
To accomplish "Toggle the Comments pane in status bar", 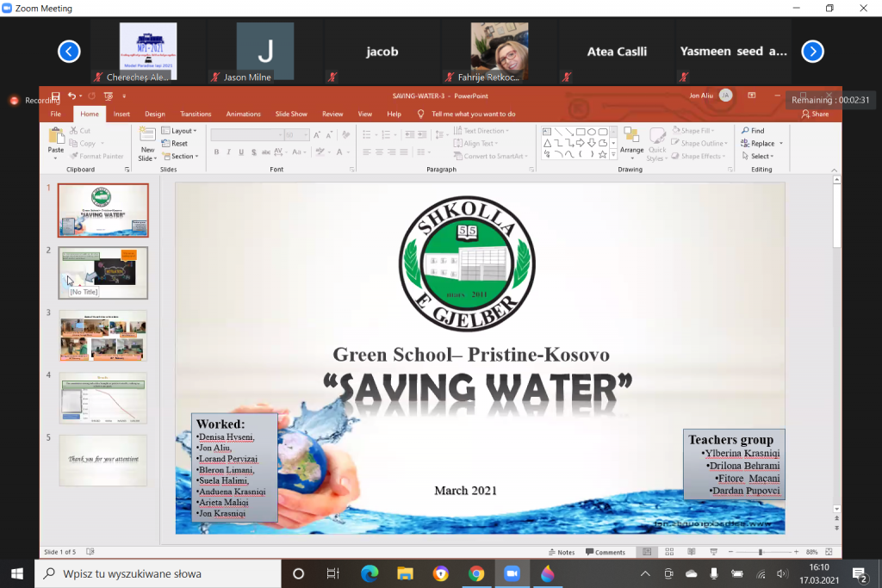I will pos(605,552).
